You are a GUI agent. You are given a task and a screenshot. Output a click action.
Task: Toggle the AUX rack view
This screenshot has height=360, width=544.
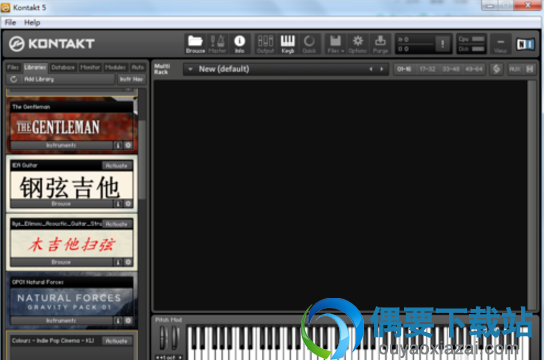click(x=515, y=69)
